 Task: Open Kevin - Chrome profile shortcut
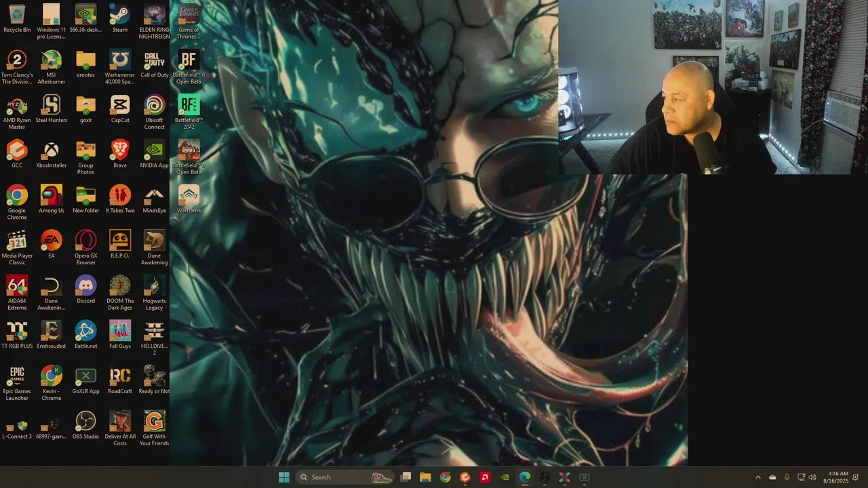coord(52,384)
